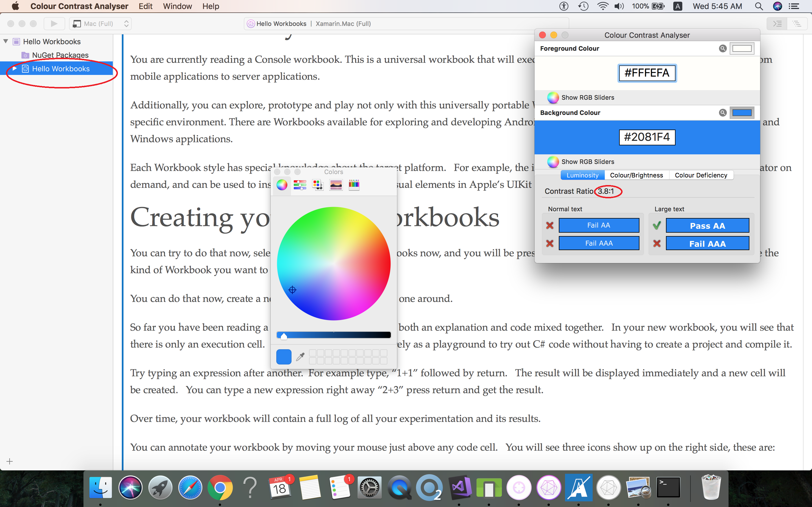Select the pencils view in Colors panel

(354, 184)
